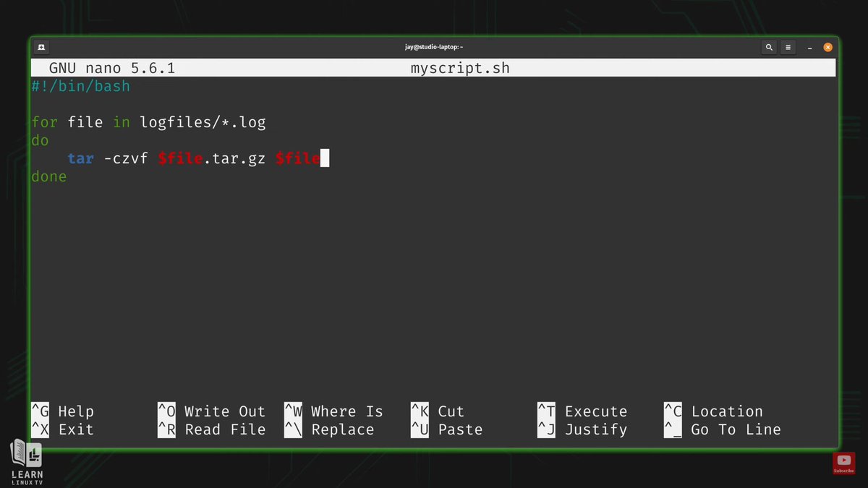This screenshot has width=868, height=488.
Task: Click the logfiles/*.log path text
Action: 203,122
